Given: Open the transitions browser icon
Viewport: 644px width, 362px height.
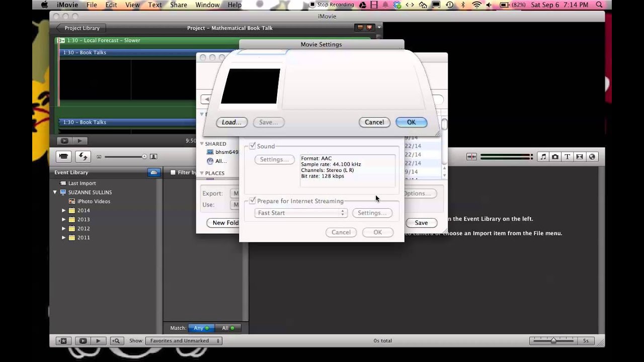Looking at the screenshot, I should tap(580, 157).
